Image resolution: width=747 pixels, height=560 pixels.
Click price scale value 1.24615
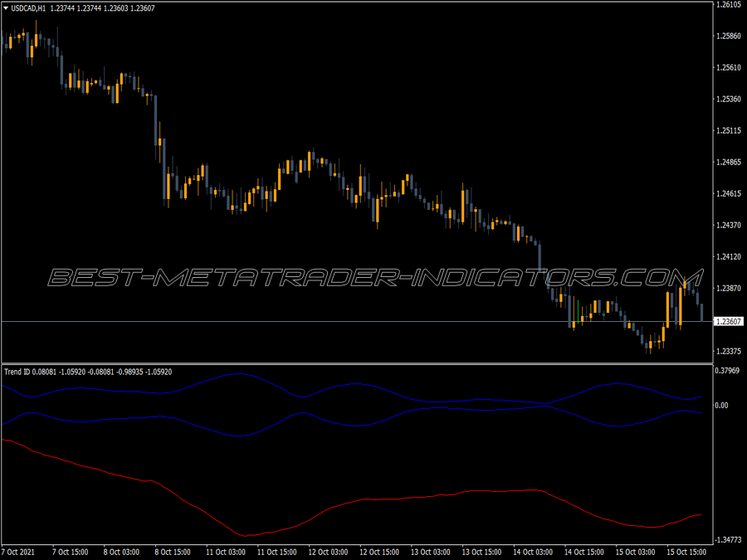[729, 193]
